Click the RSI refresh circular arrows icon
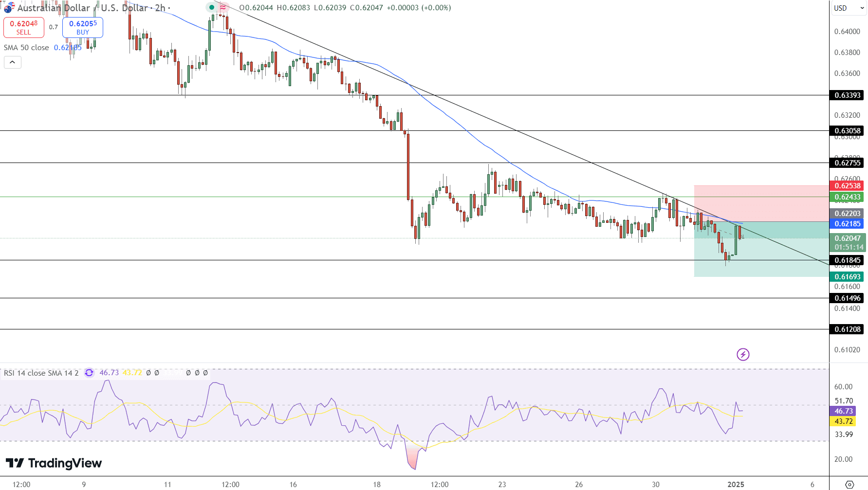The image size is (868, 490). pyautogui.click(x=89, y=373)
